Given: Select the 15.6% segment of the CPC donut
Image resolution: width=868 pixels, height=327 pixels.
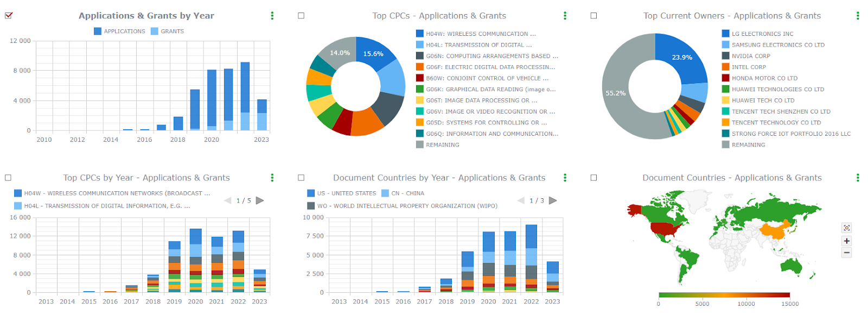Looking at the screenshot, I should pyautogui.click(x=374, y=53).
